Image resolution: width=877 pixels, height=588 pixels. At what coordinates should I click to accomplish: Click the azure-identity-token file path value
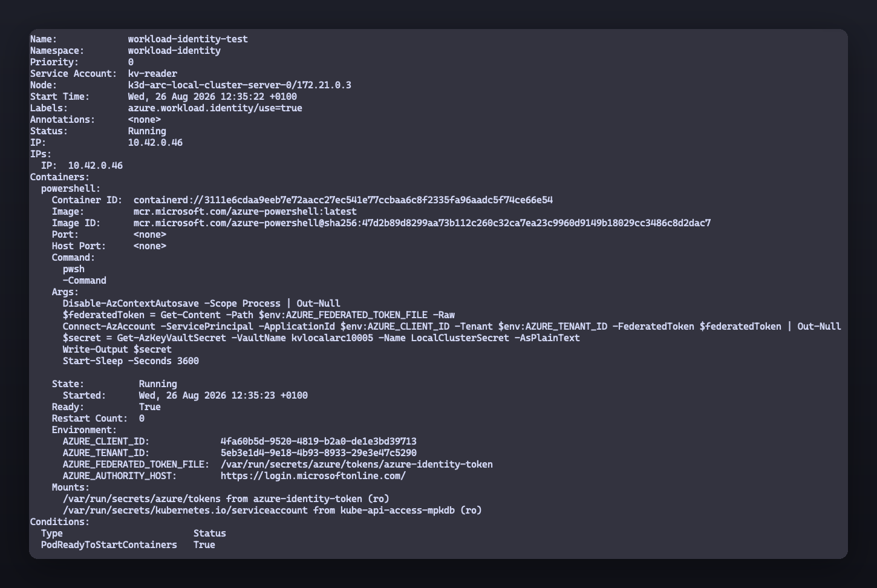point(357,465)
